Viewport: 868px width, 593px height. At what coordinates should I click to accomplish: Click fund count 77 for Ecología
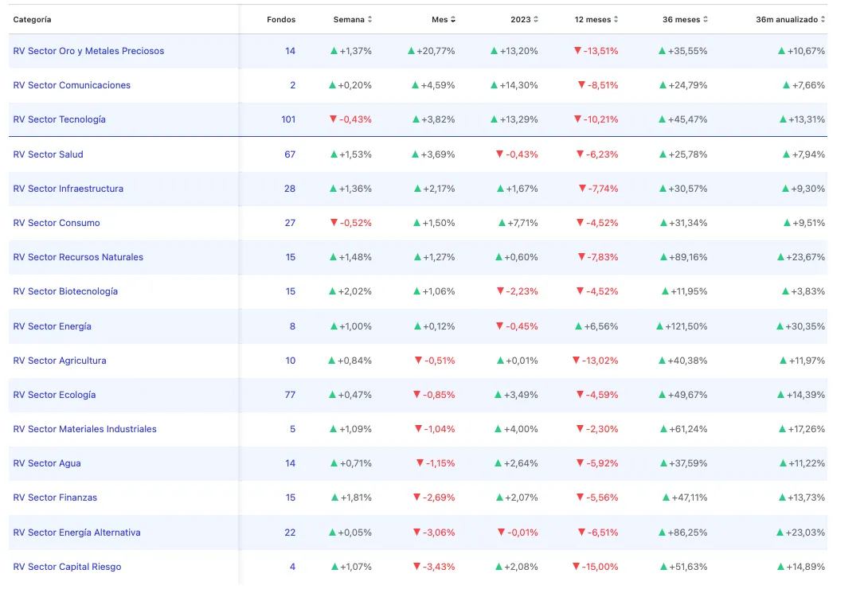pos(290,395)
